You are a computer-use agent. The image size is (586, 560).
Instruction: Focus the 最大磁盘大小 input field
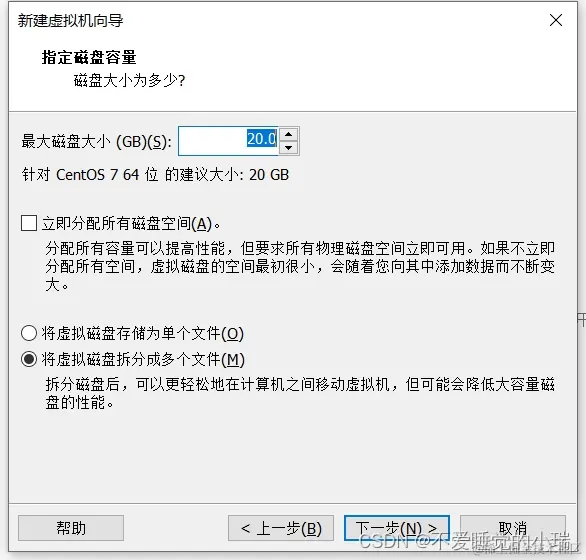229,141
